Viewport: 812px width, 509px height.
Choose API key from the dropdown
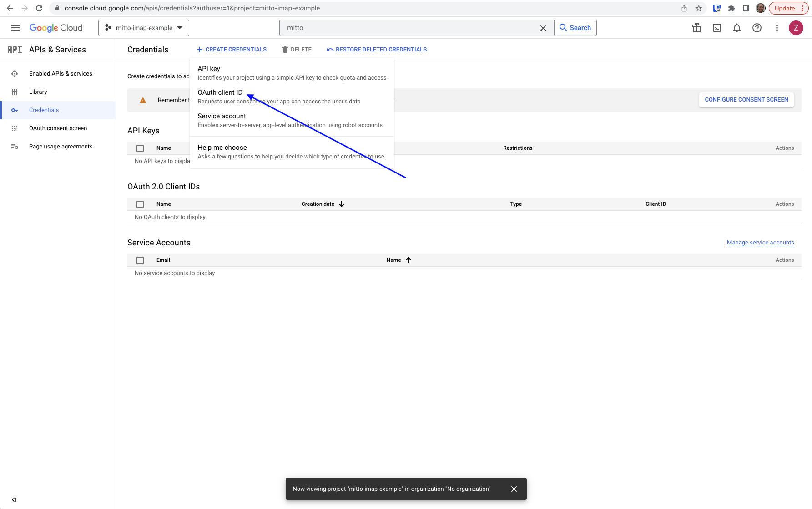coord(292,73)
